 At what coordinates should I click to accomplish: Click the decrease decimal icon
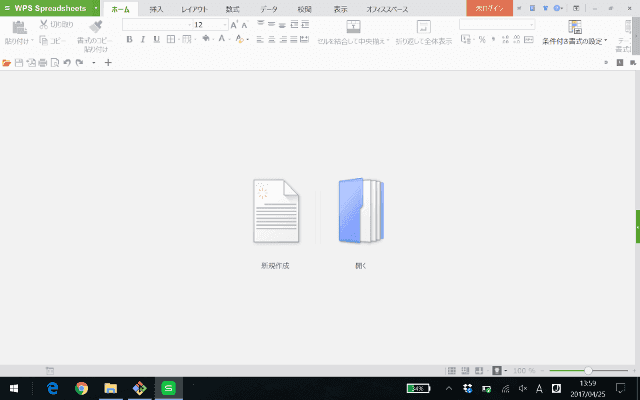point(517,39)
